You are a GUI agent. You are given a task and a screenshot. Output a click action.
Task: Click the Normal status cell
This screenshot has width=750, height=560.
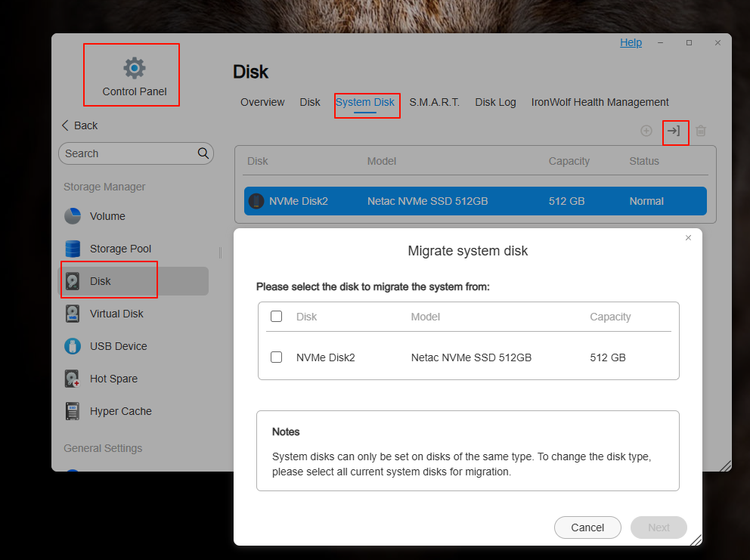pos(646,201)
